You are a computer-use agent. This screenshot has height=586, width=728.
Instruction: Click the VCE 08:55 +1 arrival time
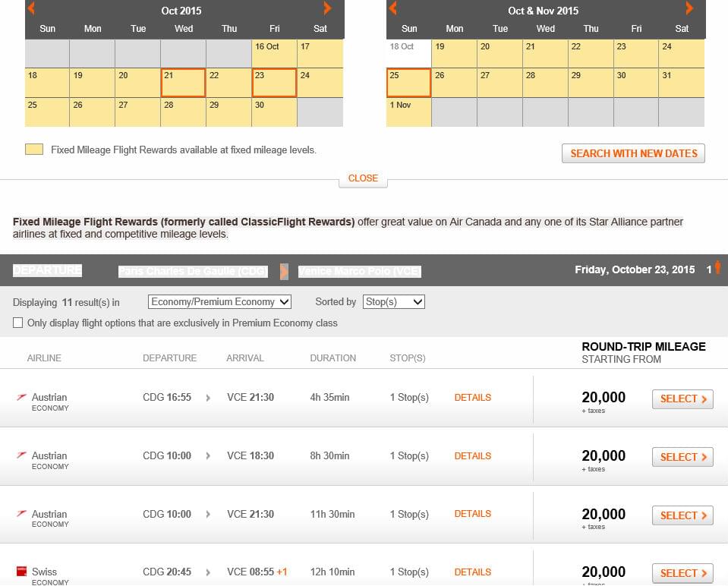tap(257, 572)
